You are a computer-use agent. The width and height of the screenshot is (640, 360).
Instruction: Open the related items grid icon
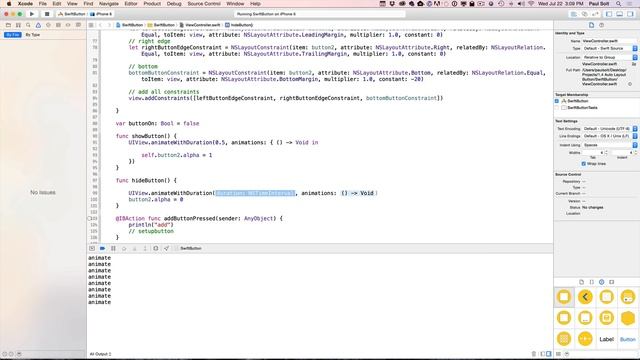(x=91, y=25)
